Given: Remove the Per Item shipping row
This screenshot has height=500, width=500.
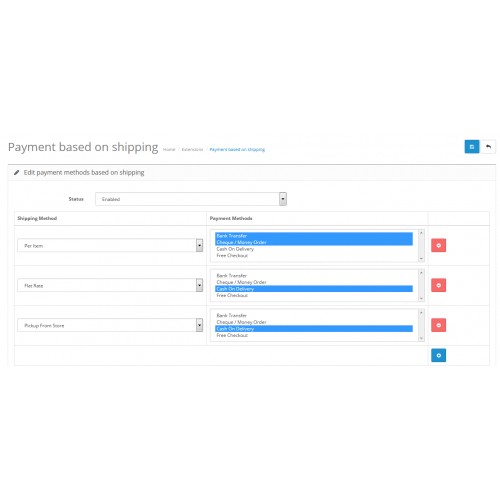Looking at the screenshot, I should 438,245.
